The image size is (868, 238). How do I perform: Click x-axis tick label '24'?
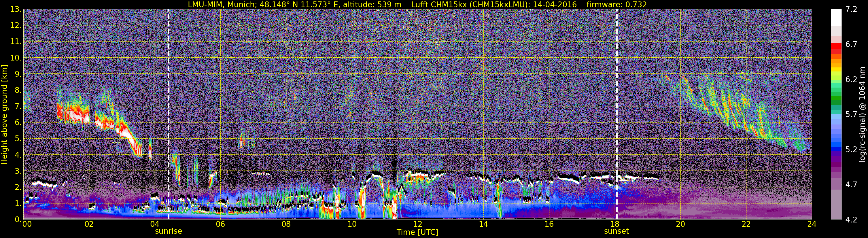point(812,224)
